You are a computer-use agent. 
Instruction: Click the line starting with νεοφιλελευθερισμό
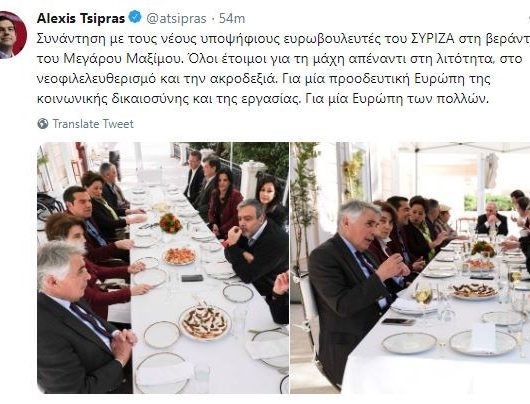tap(263, 79)
